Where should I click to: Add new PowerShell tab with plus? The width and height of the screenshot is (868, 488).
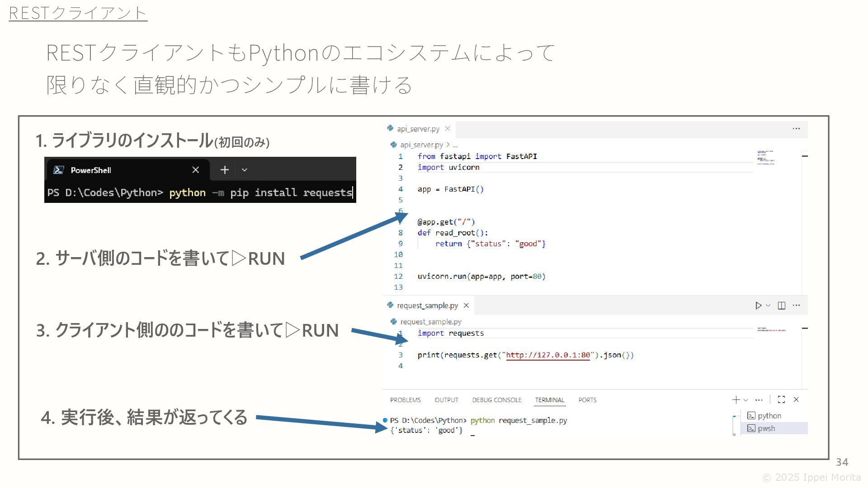point(225,170)
